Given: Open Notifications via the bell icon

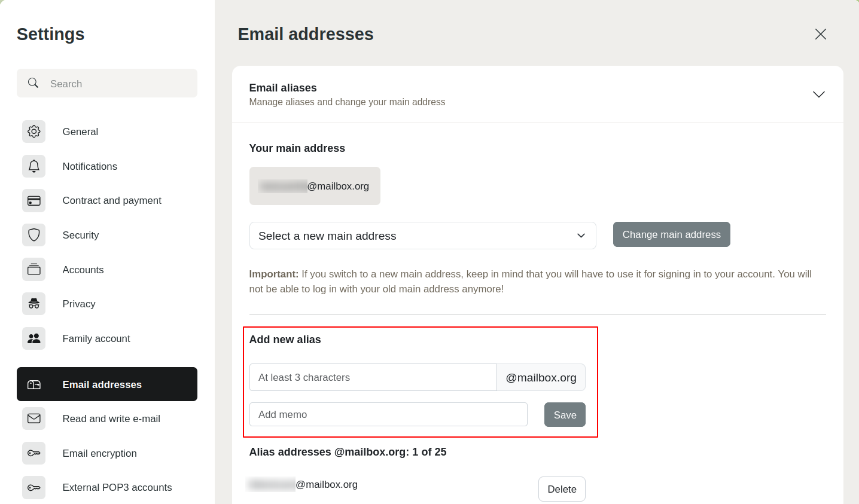Looking at the screenshot, I should pos(34,166).
